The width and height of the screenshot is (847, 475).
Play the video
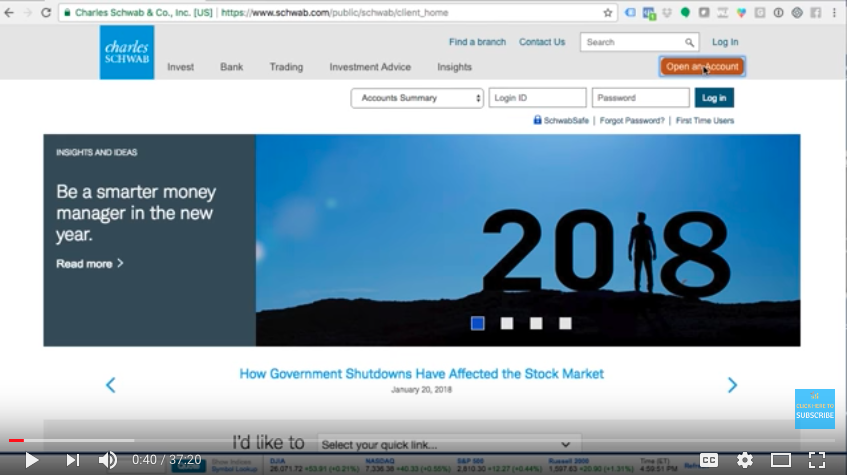(x=32, y=460)
